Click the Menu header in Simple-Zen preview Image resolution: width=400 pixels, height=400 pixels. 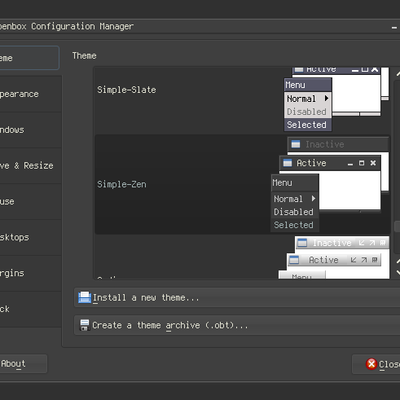(x=295, y=183)
